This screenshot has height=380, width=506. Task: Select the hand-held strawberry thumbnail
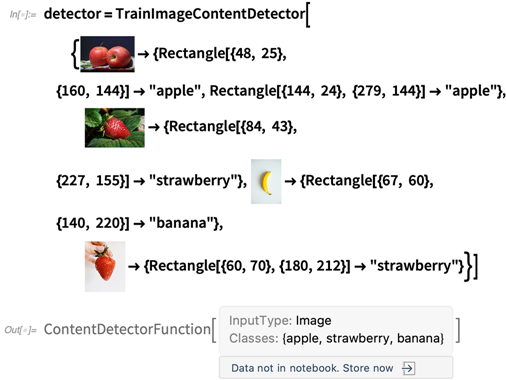pyautogui.click(x=105, y=266)
